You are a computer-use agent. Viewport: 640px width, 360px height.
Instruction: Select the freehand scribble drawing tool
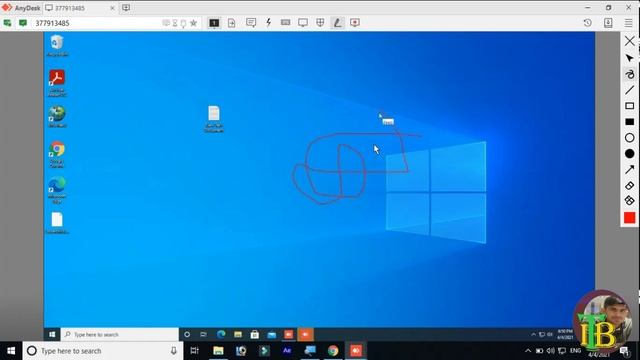[x=629, y=74]
